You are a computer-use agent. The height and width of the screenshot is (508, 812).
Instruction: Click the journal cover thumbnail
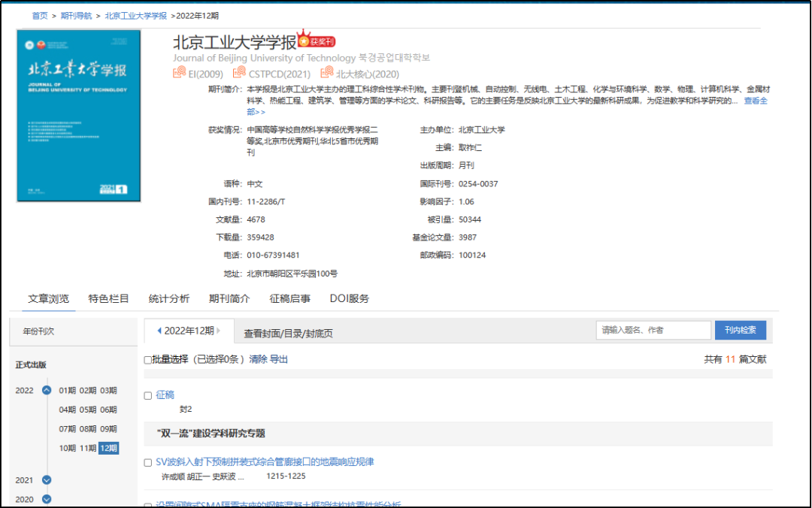(79, 116)
